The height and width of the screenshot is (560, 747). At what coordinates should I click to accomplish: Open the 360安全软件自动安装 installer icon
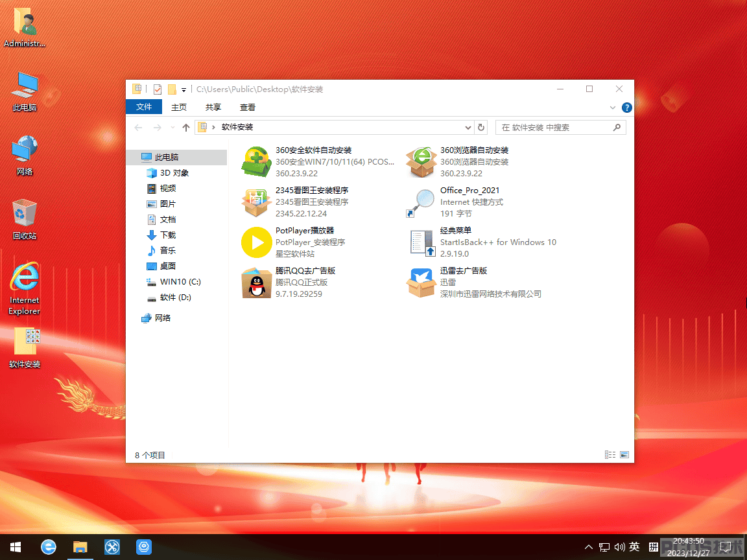256,162
